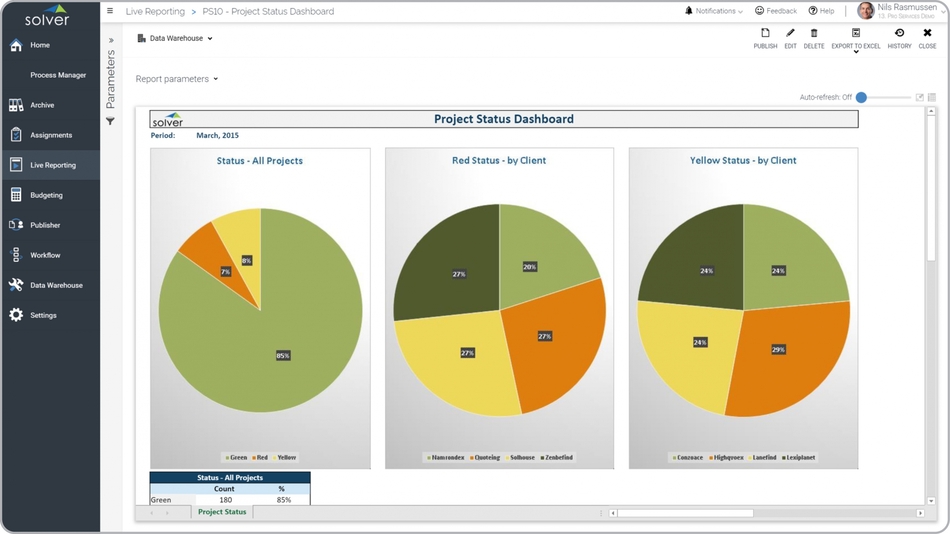The width and height of the screenshot is (950, 534).
Task: Click the Publish report icon
Action: [x=765, y=34]
